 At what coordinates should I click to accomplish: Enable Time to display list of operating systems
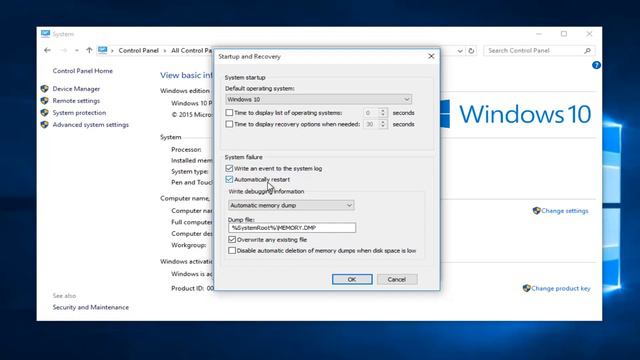point(229,113)
